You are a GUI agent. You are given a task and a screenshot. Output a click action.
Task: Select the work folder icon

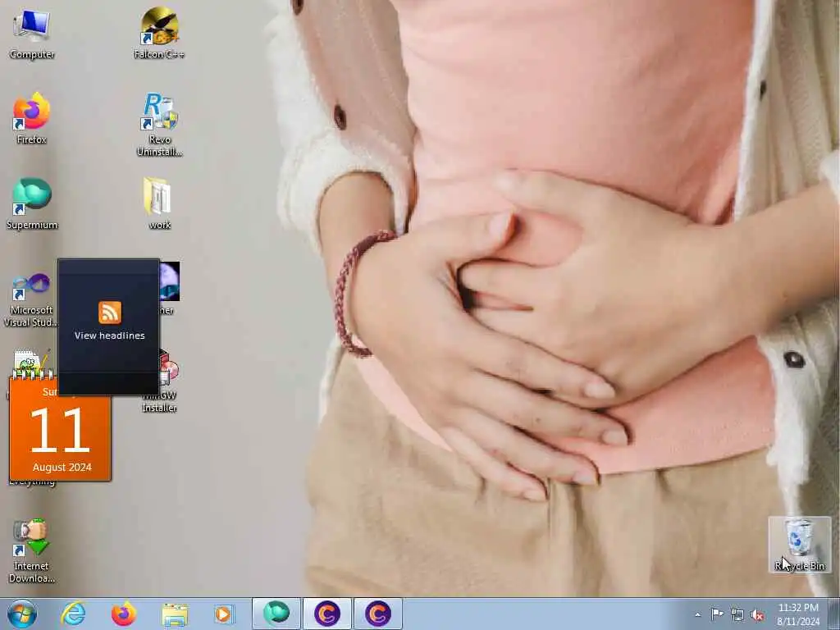159,204
